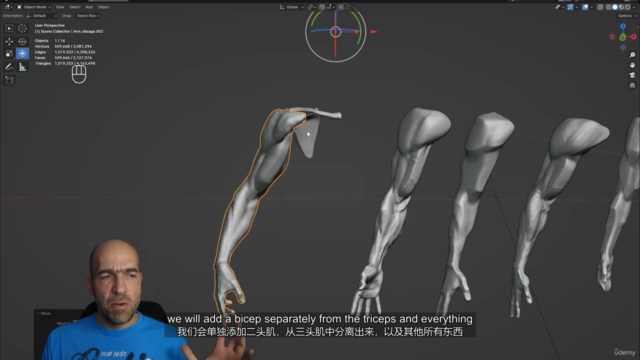Activate the 3D Cursor tool
640x360 pixels.
(x=22, y=28)
